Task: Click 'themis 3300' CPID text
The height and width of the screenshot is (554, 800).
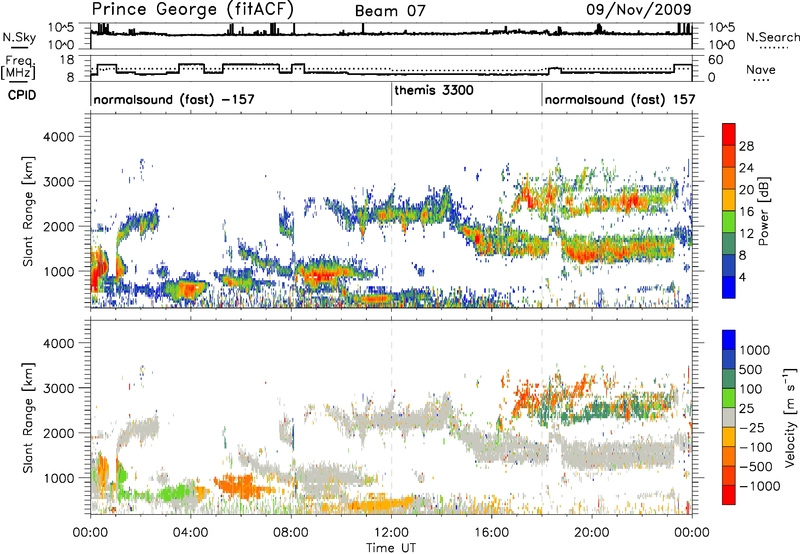Action: pyautogui.click(x=434, y=91)
